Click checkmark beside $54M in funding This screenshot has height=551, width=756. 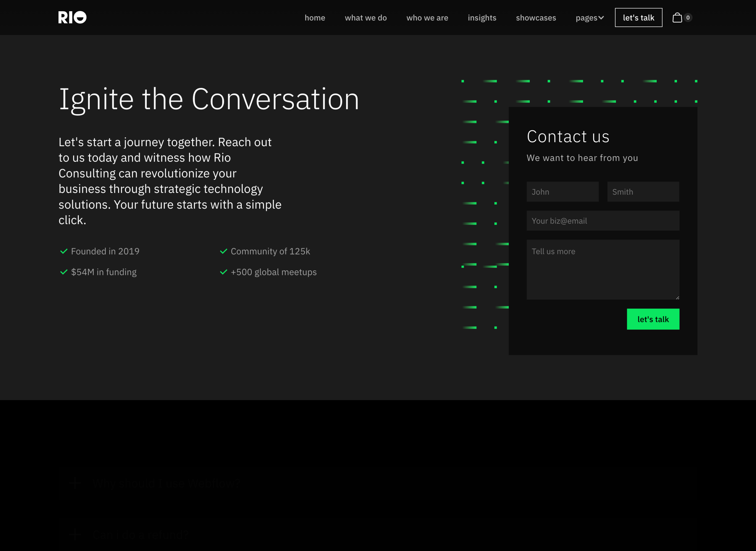click(x=64, y=272)
